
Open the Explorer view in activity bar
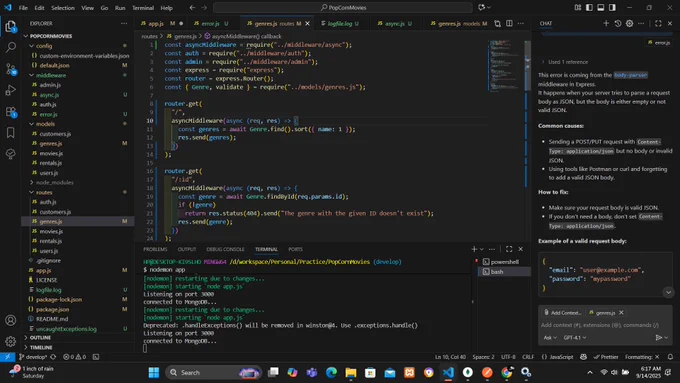(10, 26)
